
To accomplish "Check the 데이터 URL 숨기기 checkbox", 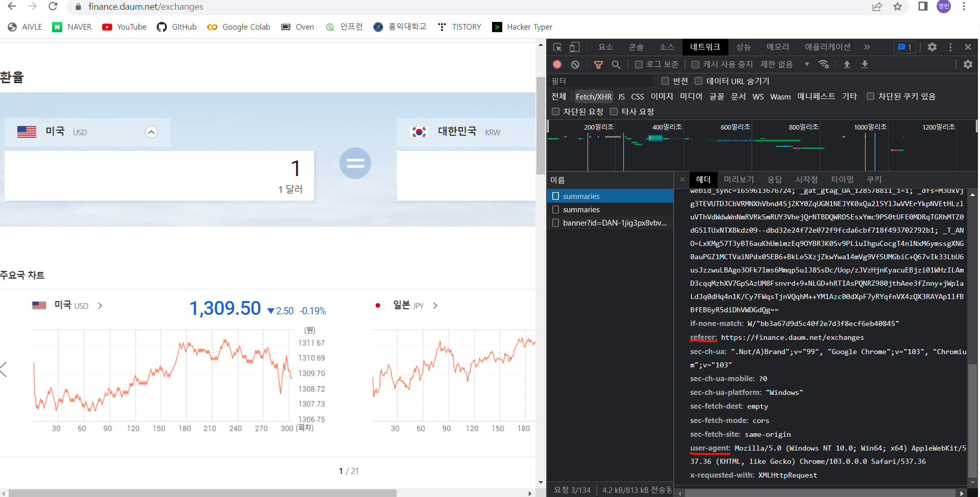I will (x=699, y=81).
